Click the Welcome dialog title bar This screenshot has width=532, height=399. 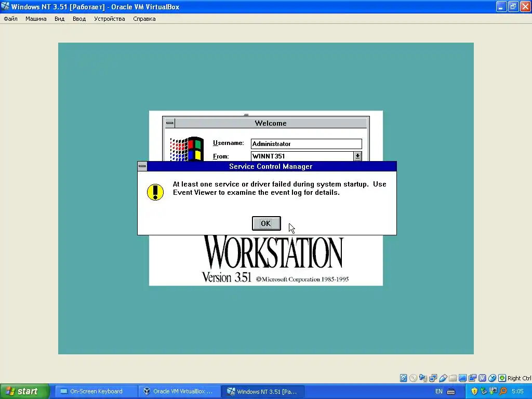(271, 123)
